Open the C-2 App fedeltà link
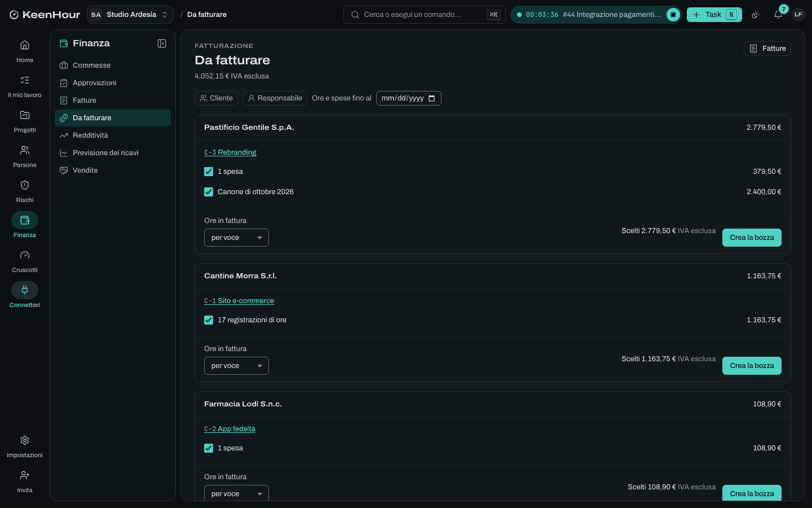 [x=230, y=429]
